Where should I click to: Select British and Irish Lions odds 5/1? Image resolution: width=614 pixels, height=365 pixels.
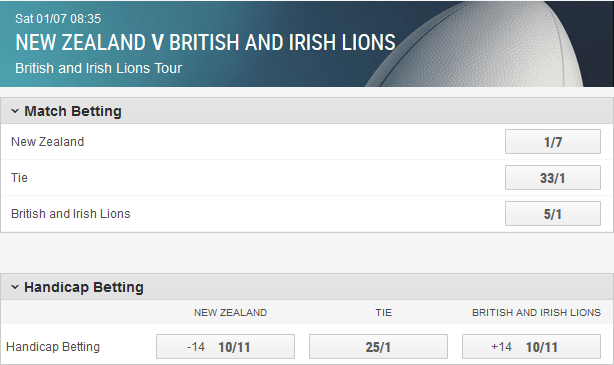pos(553,214)
